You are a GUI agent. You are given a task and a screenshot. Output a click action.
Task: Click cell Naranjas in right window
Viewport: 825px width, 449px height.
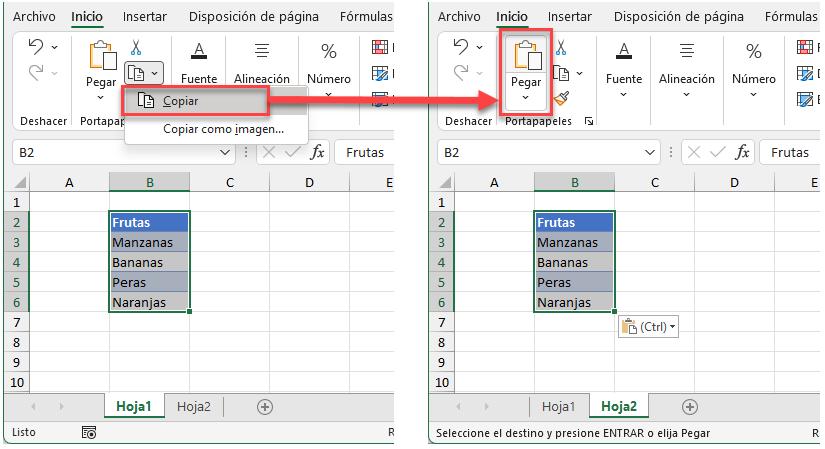click(575, 303)
